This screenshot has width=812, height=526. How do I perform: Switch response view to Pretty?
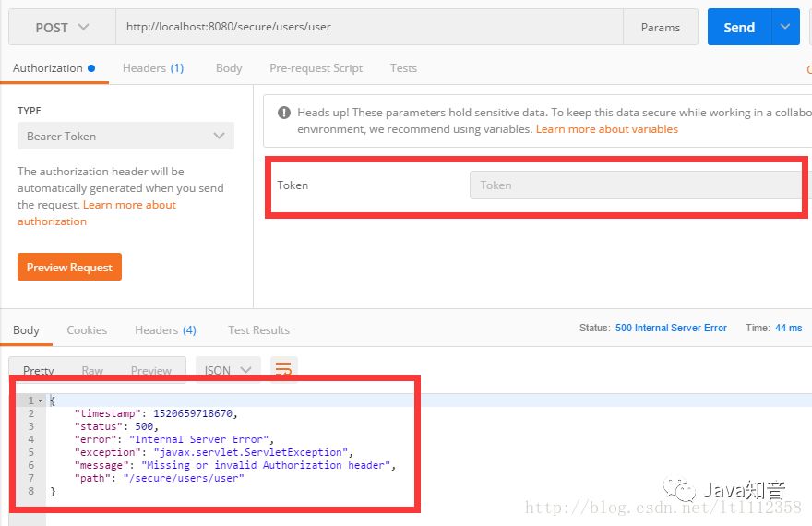tap(39, 371)
